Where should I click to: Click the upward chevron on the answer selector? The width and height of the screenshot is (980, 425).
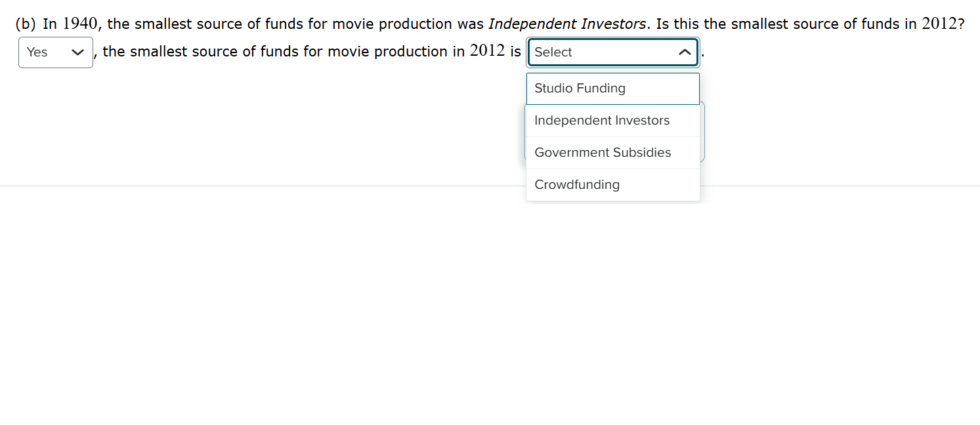click(685, 52)
